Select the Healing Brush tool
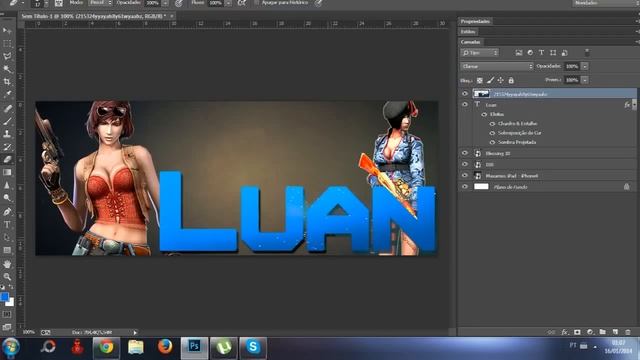Image resolution: width=640 pixels, height=360 pixels. [x=7, y=109]
